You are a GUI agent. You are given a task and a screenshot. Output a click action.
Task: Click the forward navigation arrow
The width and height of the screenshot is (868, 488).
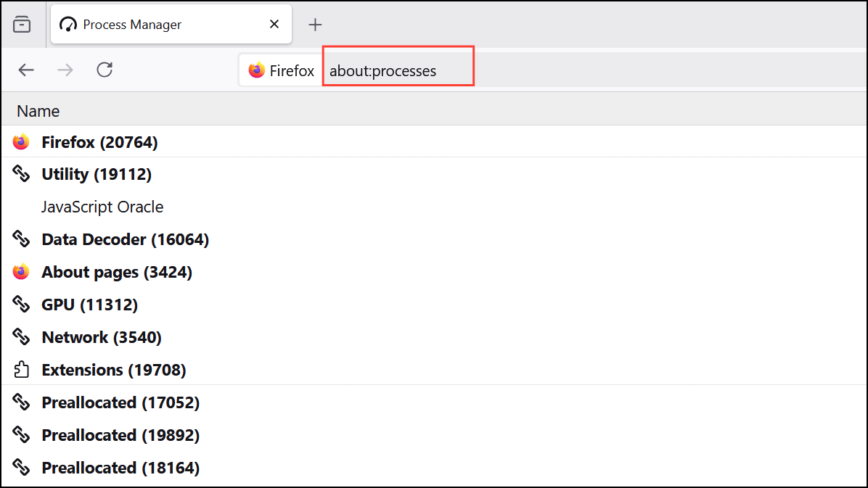click(65, 70)
